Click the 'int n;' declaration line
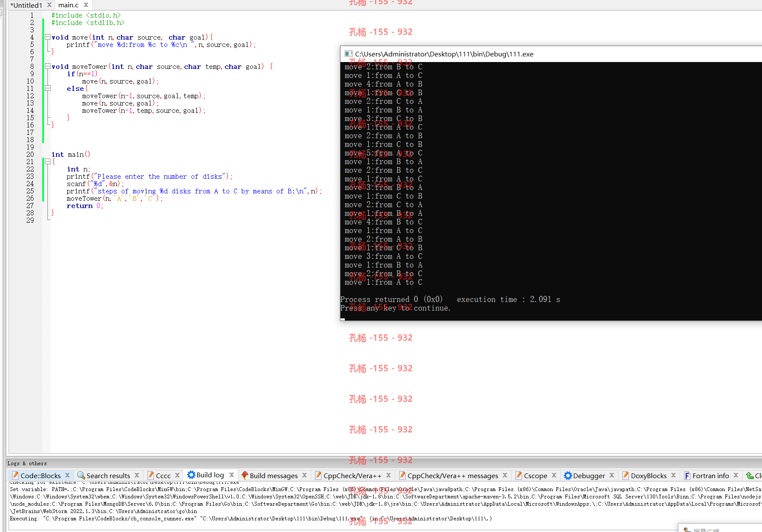This screenshot has height=532, width=762. click(x=78, y=169)
